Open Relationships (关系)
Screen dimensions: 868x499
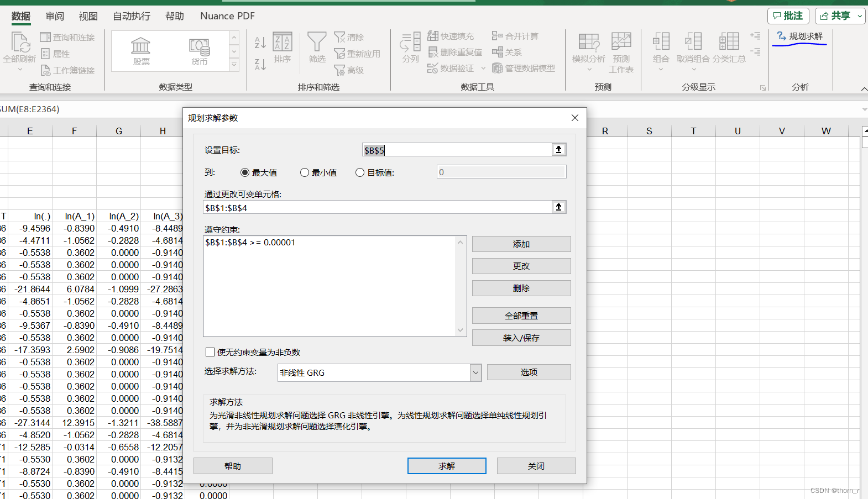pos(507,52)
